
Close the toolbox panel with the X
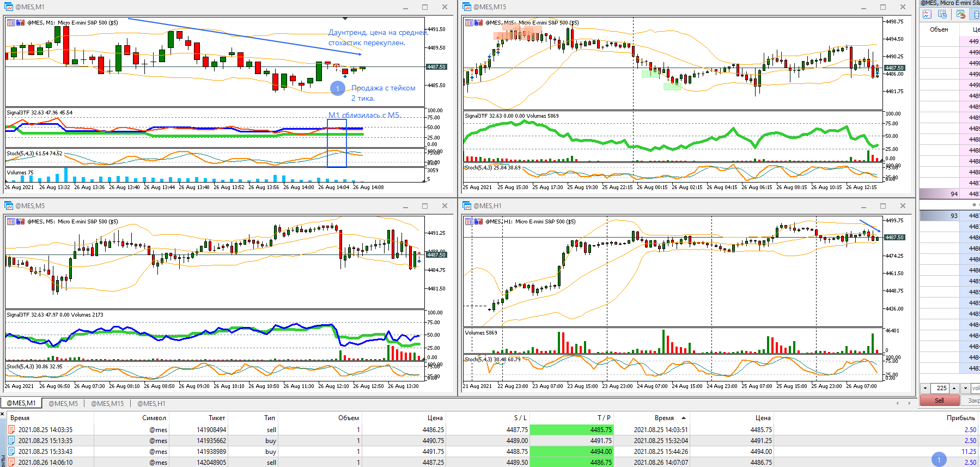click(3, 414)
